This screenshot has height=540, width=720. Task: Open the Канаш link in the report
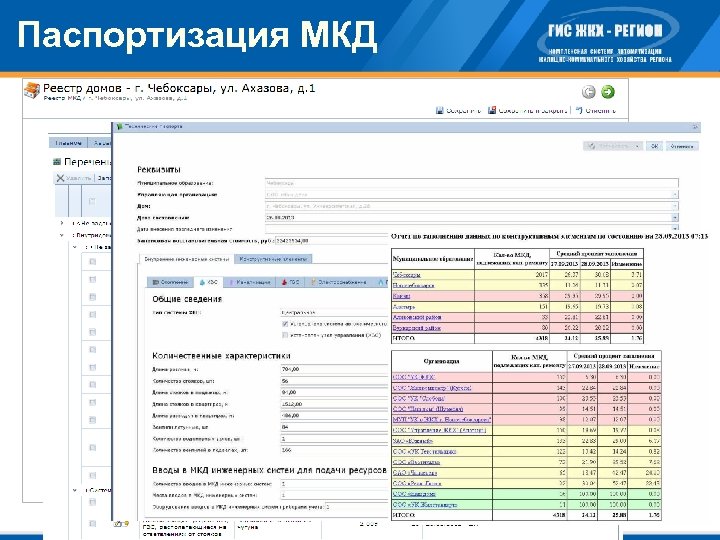(x=401, y=296)
